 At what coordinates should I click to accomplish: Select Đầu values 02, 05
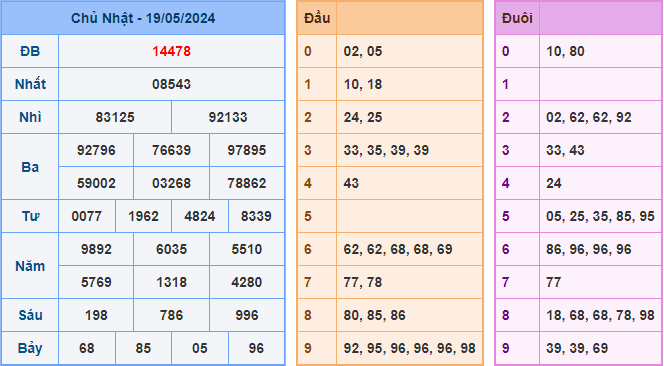363,51
